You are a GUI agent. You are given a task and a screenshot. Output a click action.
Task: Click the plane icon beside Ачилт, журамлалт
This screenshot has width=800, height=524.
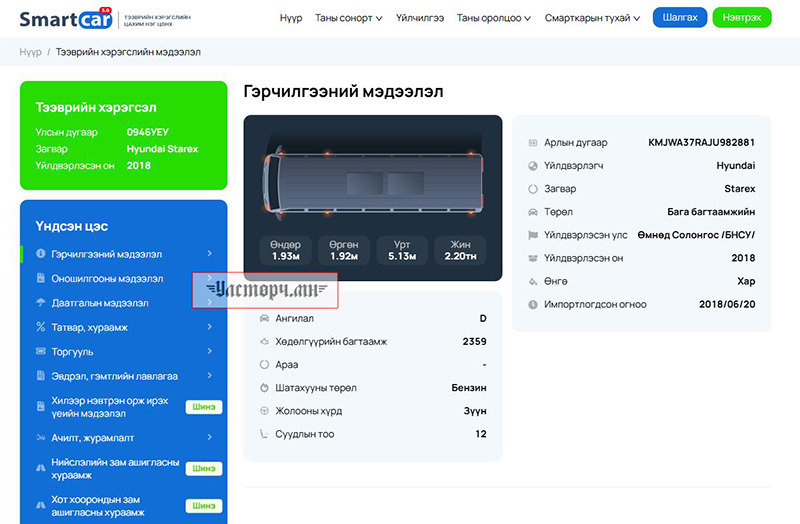(x=40, y=438)
